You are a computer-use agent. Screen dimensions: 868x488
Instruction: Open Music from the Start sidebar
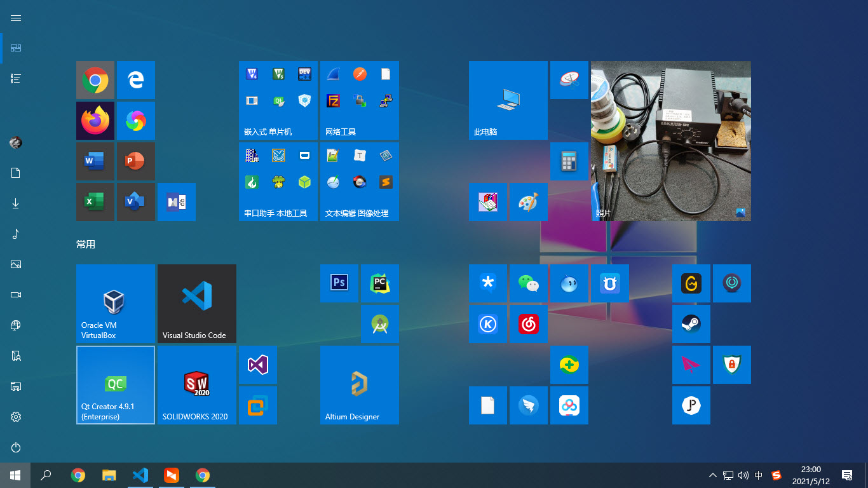(16, 234)
